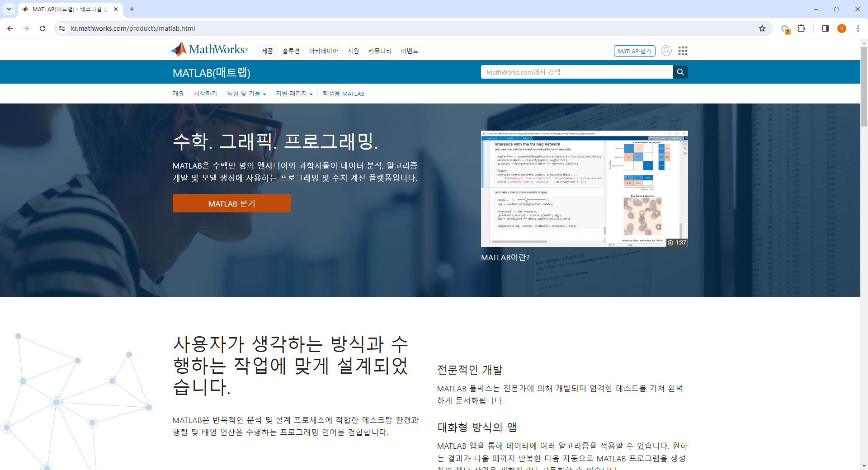
Task: Click the MathWorks logo
Action: point(209,49)
